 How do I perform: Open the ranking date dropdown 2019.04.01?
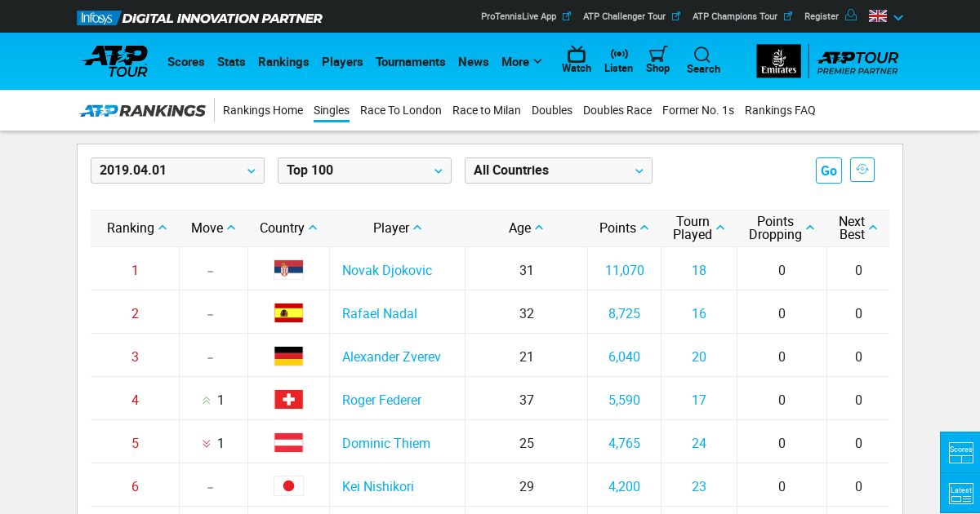click(177, 171)
